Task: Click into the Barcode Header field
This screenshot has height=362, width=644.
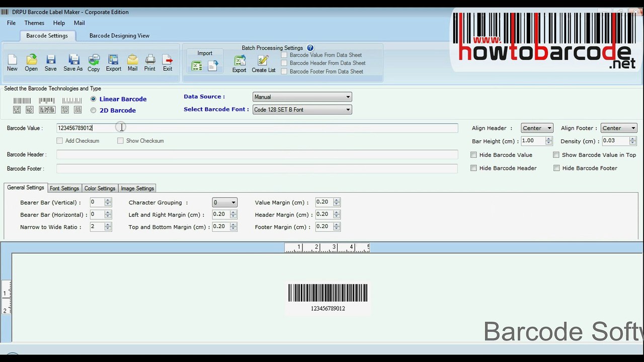Action: pyautogui.click(x=257, y=154)
